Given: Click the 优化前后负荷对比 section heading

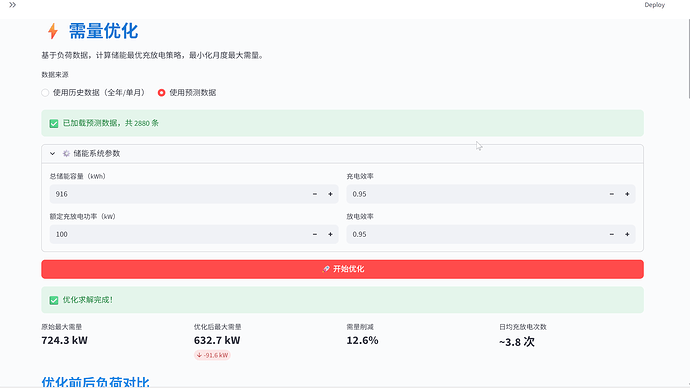Looking at the screenshot, I should [95, 382].
